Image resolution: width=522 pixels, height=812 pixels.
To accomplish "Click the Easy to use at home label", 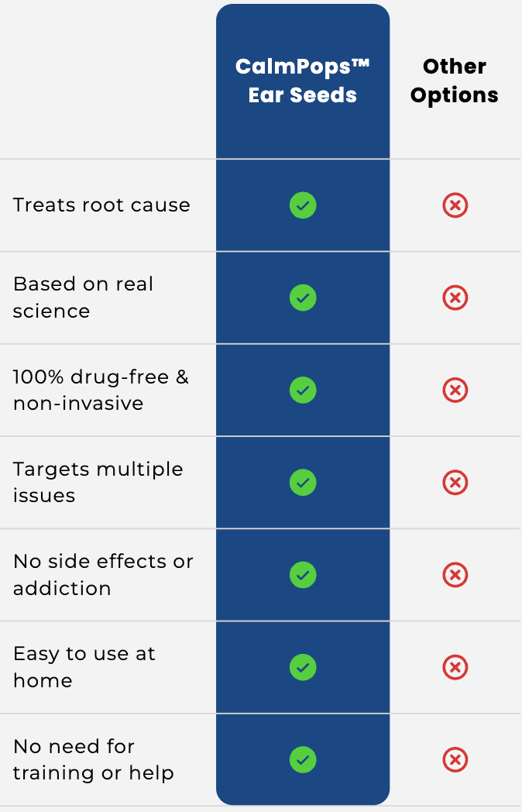I will click(x=84, y=667).
